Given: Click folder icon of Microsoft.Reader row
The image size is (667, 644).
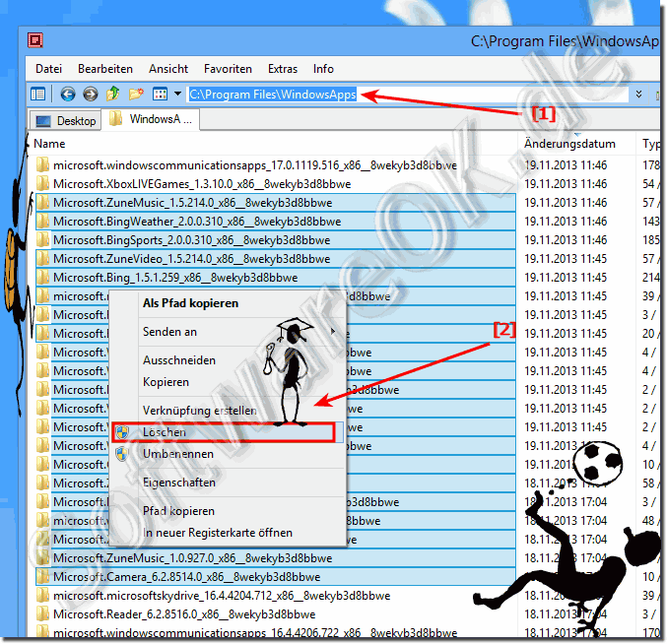Looking at the screenshot, I should (x=42, y=613).
